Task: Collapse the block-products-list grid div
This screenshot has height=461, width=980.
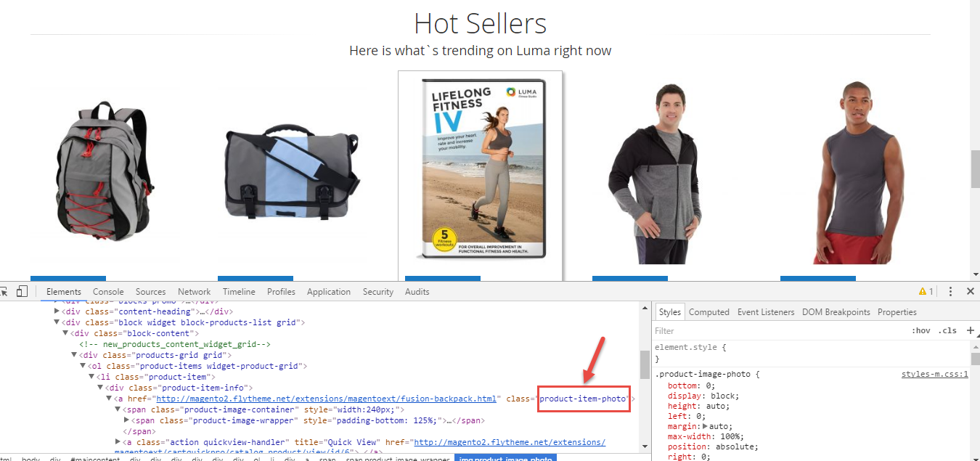Action: pyautogui.click(x=58, y=322)
